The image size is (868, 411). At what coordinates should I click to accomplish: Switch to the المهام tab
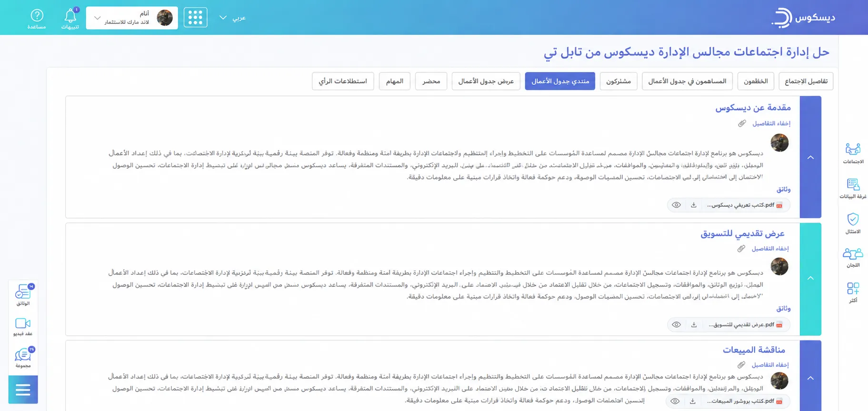tap(395, 81)
